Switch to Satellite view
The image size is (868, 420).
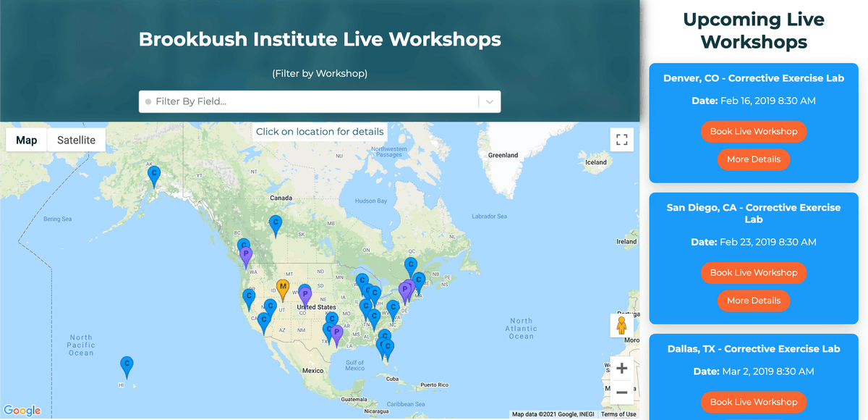tap(77, 140)
